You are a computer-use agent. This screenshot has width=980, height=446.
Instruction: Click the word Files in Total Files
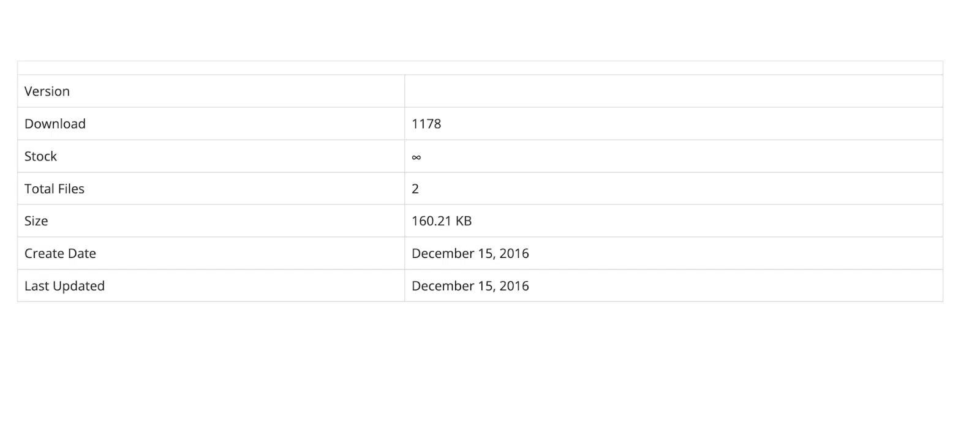(70, 189)
